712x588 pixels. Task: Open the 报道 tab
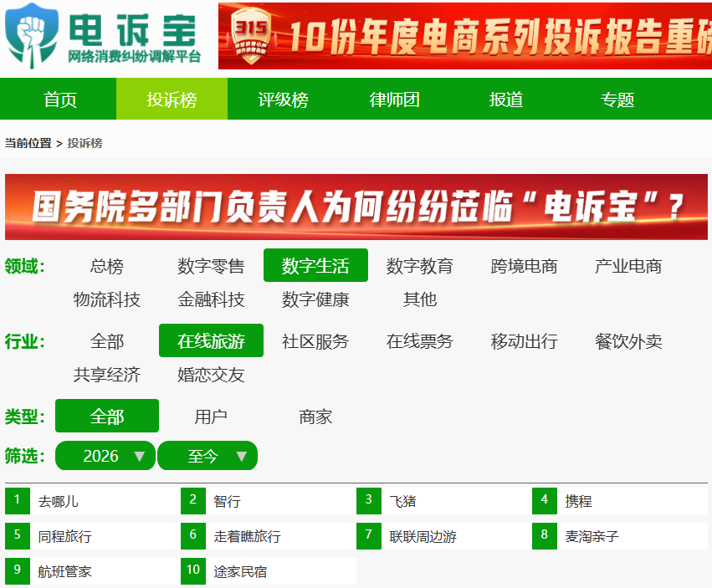506,99
